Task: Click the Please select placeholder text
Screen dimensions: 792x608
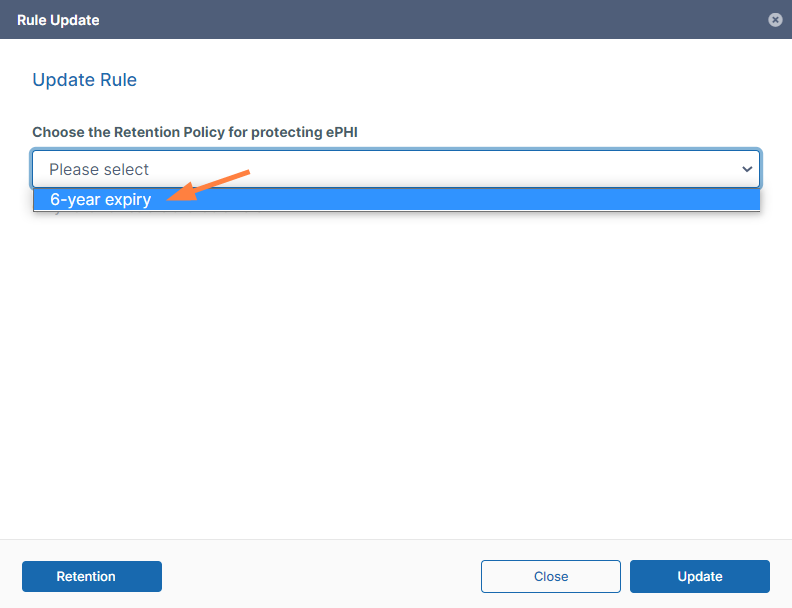Action: click(99, 170)
